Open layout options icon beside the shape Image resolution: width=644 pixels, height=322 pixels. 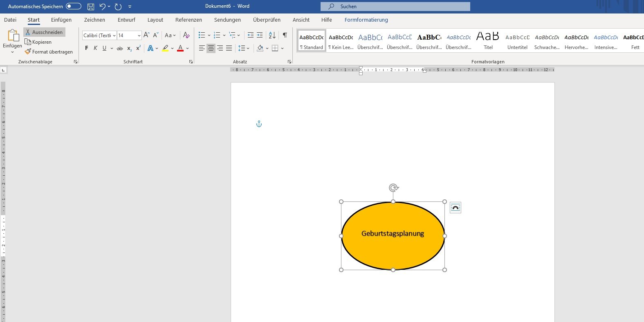[455, 208]
